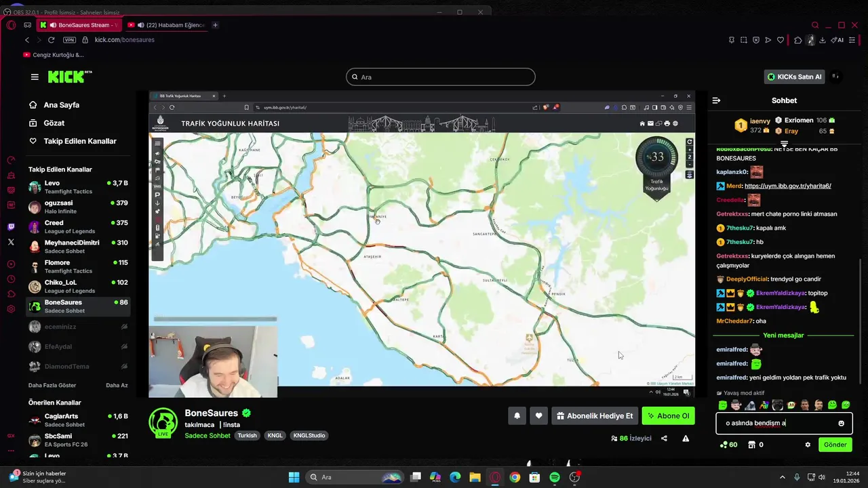
Task: Go back in browser history
Action: pos(27,40)
